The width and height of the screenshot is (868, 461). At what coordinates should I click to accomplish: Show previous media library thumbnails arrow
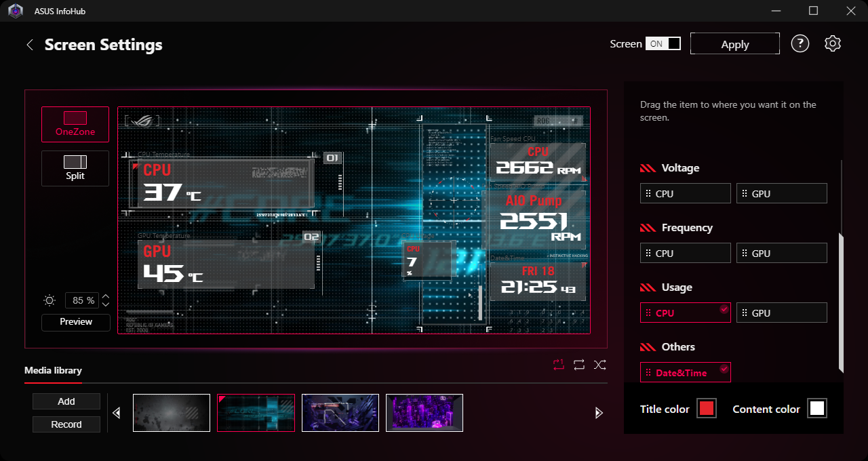pyautogui.click(x=117, y=413)
